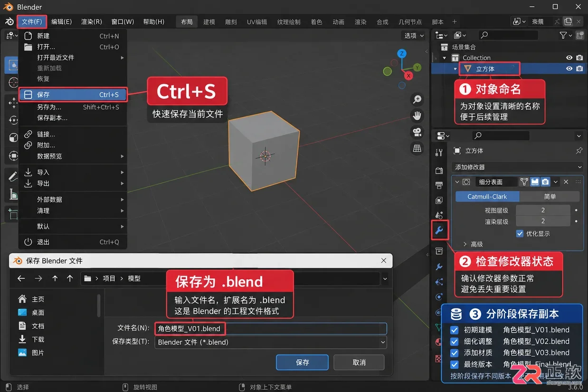The height and width of the screenshot is (392, 588).
Task: Adjust the 视图层级 value field
Action: click(543, 210)
